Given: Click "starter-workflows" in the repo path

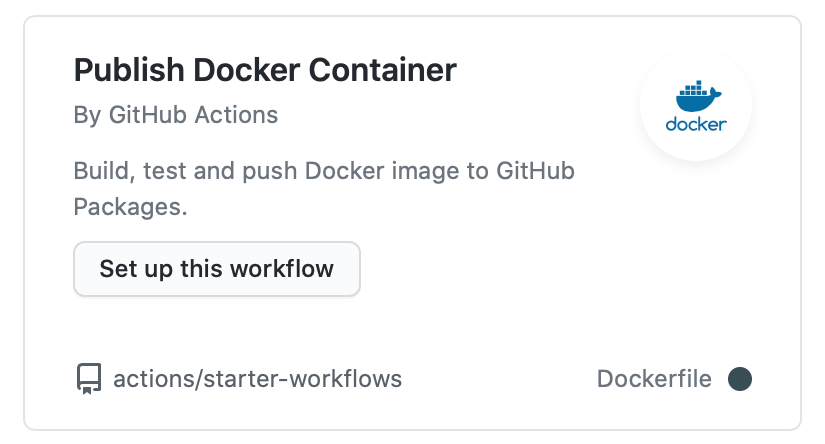Looking at the screenshot, I should pyautogui.click(x=303, y=379).
